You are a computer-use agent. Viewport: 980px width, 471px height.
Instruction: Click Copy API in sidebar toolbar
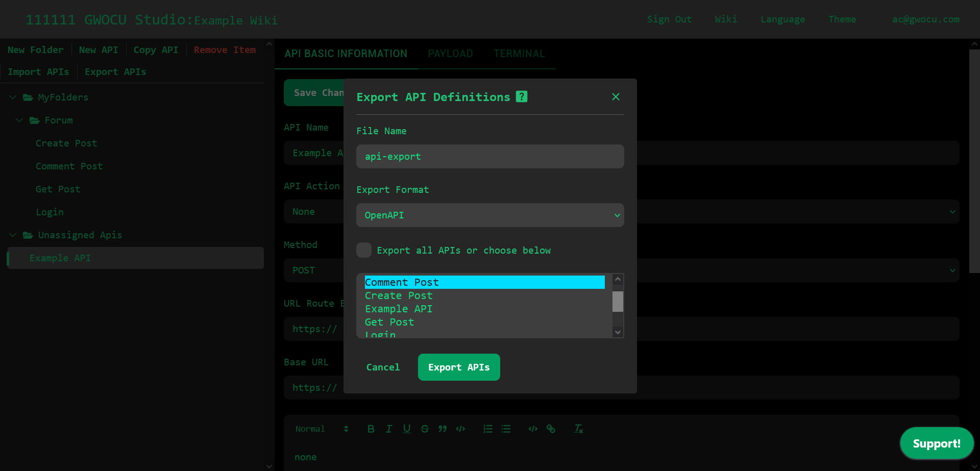(x=156, y=50)
